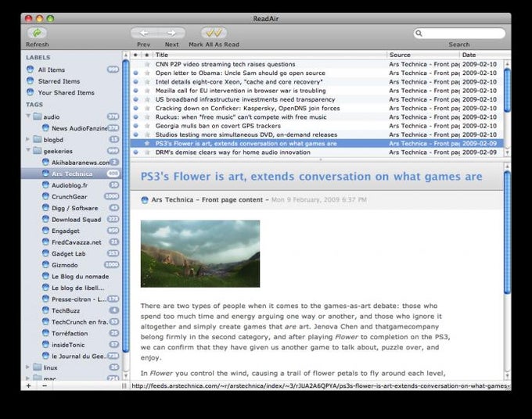Star the CNN P2P video streaming article
The height and width of the screenshot is (419, 532).
(147, 64)
